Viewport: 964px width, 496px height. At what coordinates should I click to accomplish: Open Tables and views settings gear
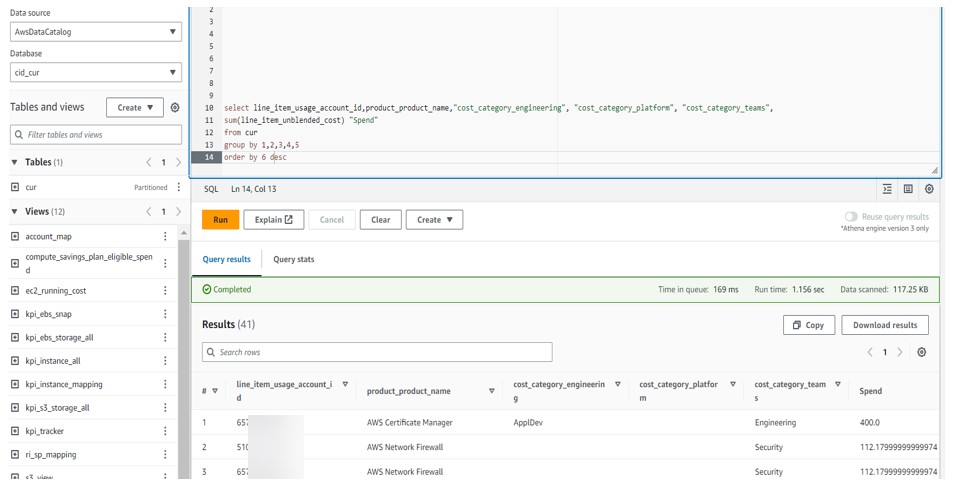(x=175, y=107)
